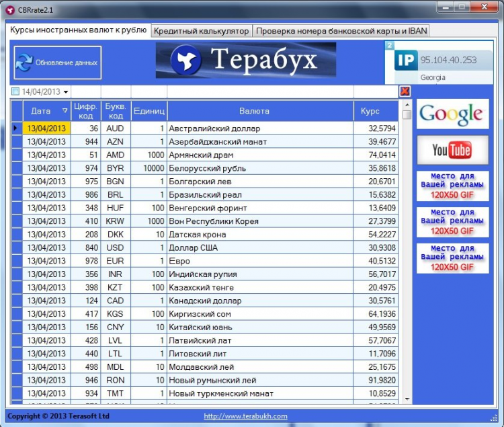Switch to Кредитный калькулятор tab
This screenshot has height=427, width=504.
tap(201, 31)
